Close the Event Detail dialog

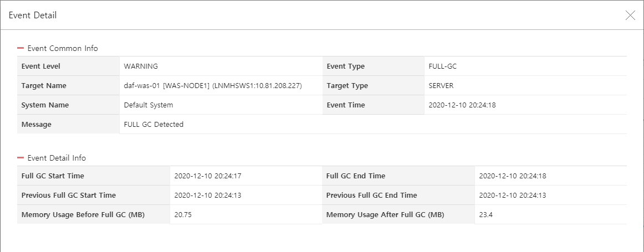pos(630,16)
